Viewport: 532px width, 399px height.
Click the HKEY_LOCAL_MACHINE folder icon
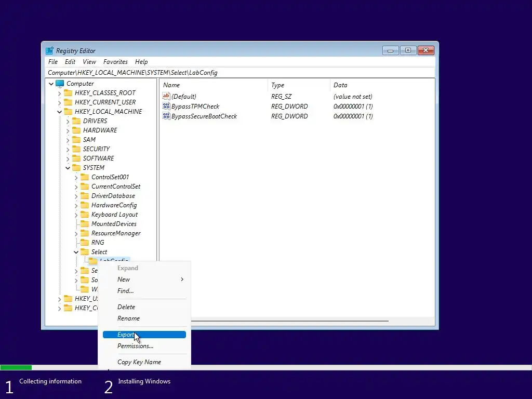(68, 111)
